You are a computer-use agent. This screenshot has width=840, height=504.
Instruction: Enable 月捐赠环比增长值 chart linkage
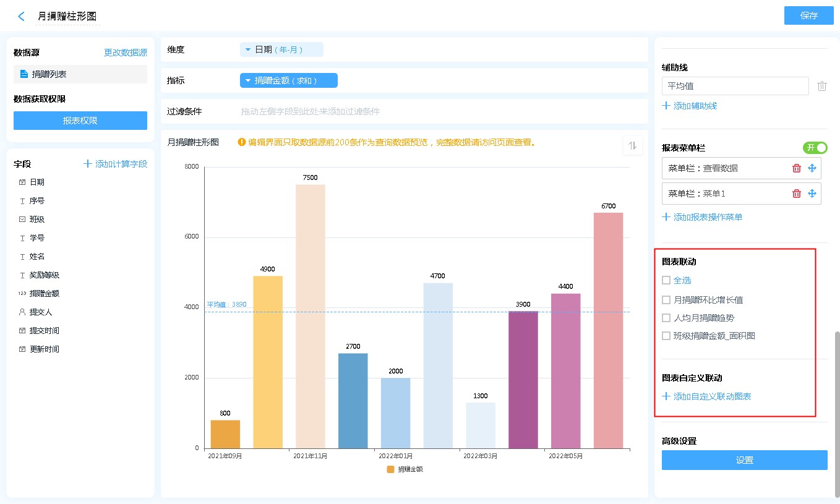(666, 300)
